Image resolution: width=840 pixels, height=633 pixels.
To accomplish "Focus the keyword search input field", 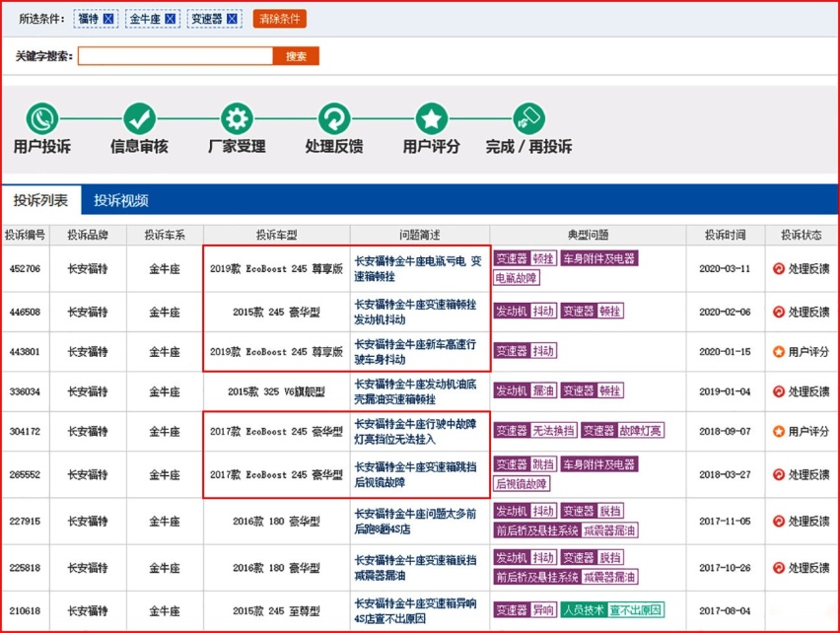I will [x=175, y=56].
